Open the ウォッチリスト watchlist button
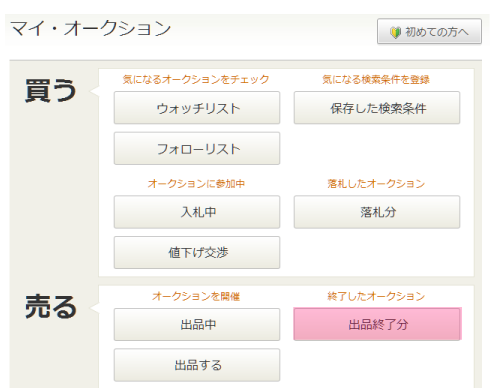The width and height of the screenshot is (494, 388). pyautogui.click(x=197, y=108)
